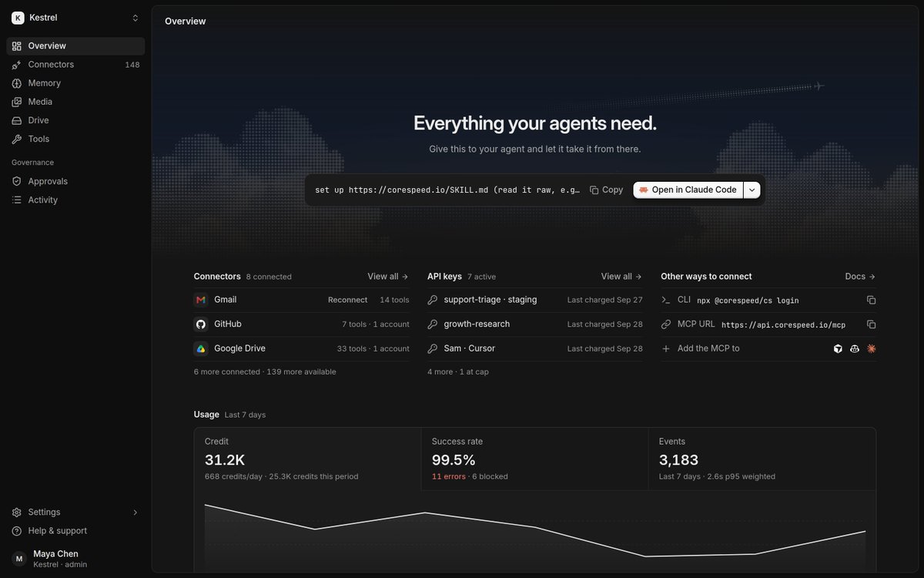Open the growth-research API key
Screen dimensions: 924x578
(x=535, y=324)
